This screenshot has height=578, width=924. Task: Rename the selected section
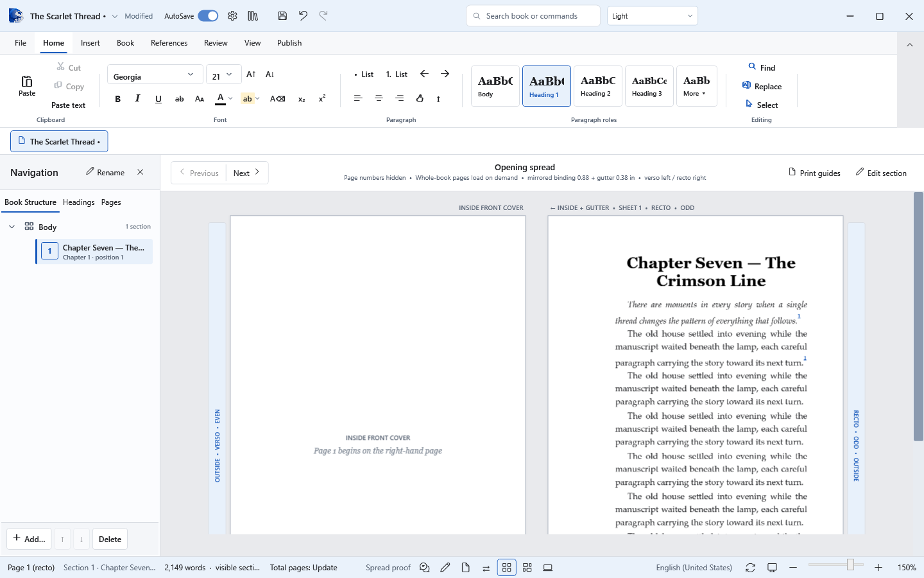[x=105, y=172]
